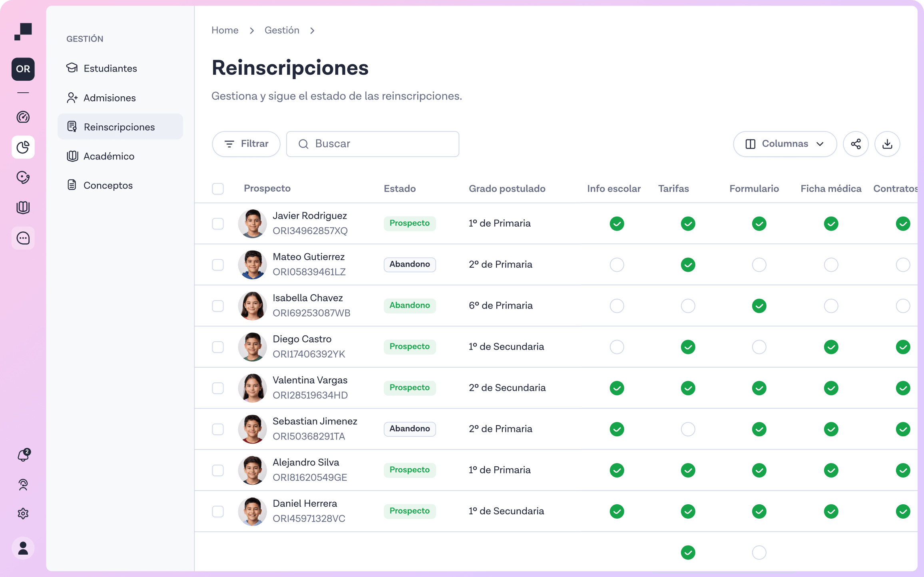Click the Home breadcrumb link
The height and width of the screenshot is (577, 924).
[x=225, y=30]
